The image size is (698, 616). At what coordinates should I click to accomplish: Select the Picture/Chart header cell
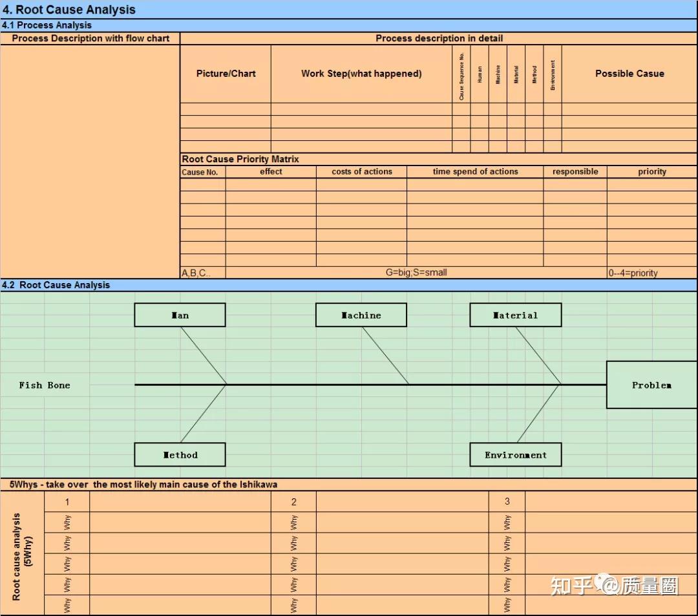(226, 74)
